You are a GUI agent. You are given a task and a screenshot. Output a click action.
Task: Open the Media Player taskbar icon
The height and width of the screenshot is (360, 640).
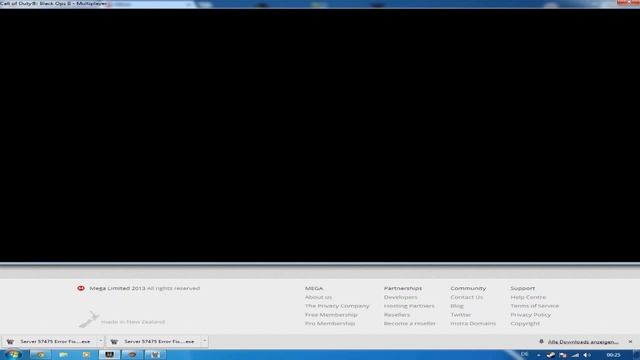(x=86, y=355)
